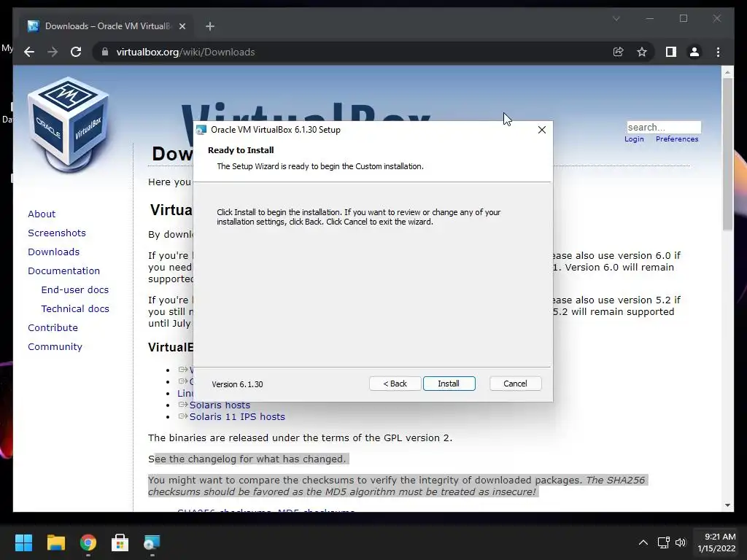Open File Explorer from taskbar
The height and width of the screenshot is (560, 747).
[x=55, y=542]
